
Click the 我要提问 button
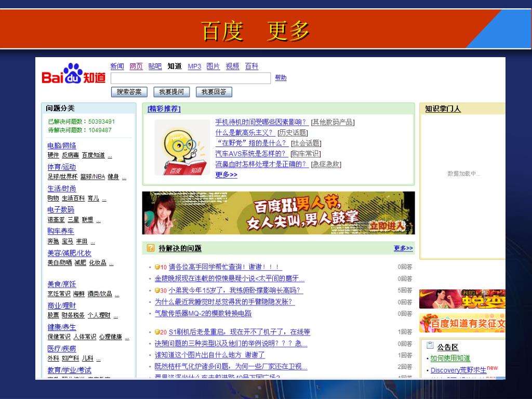[171, 92]
